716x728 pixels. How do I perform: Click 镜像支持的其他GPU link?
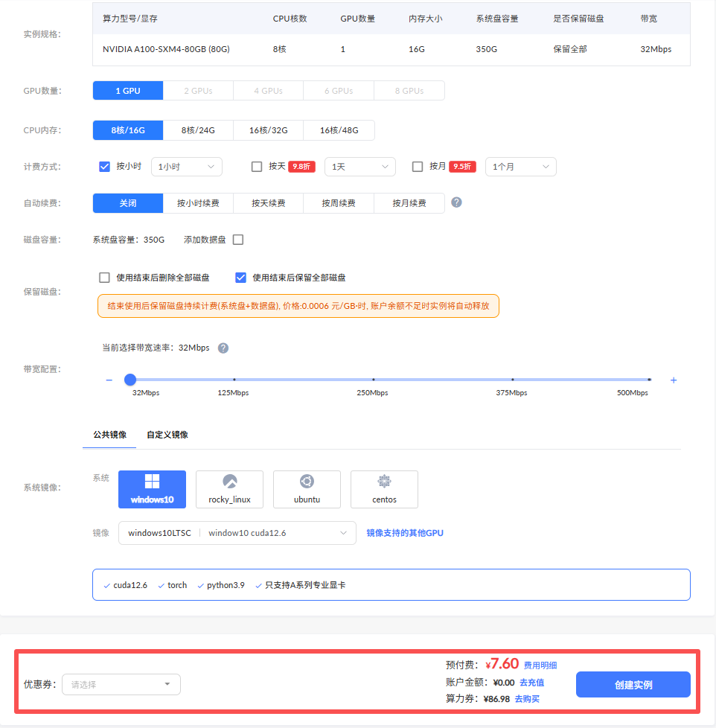[x=405, y=533]
